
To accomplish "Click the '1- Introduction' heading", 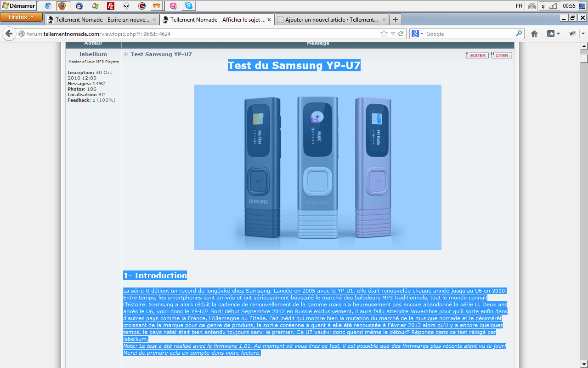I will point(155,276).
